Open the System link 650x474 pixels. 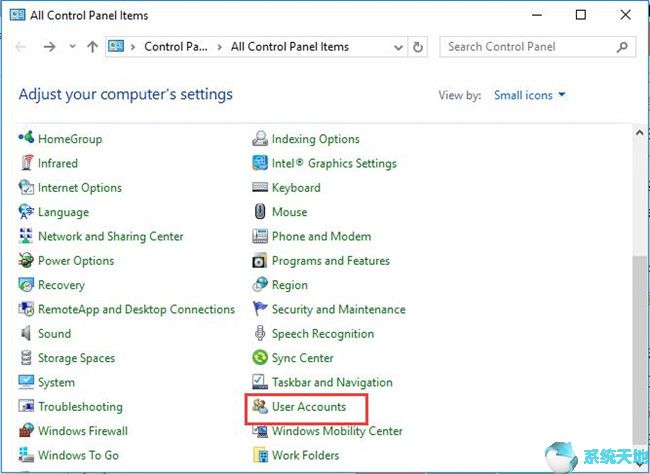coord(56,382)
